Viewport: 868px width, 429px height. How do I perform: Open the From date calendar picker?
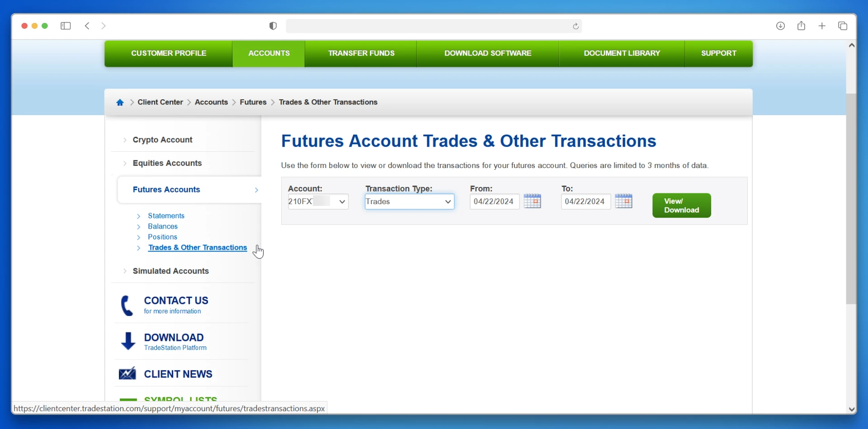pyautogui.click(x=532, y=201)
